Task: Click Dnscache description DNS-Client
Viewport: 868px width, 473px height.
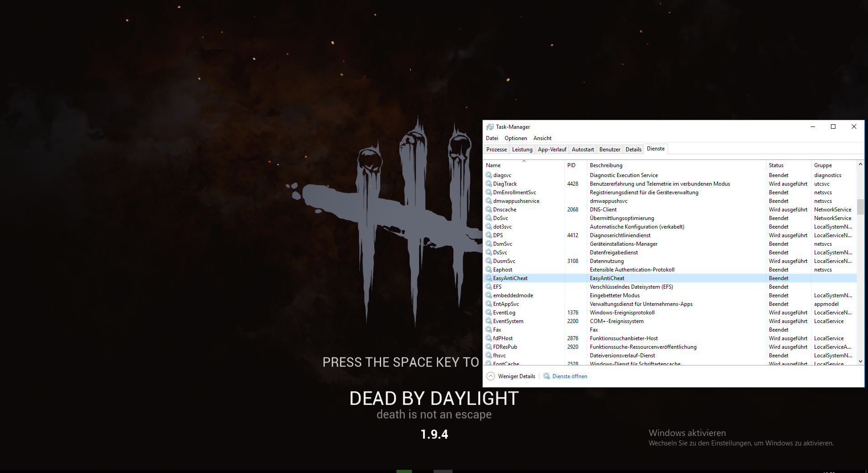Action: [x=603, y=210]
